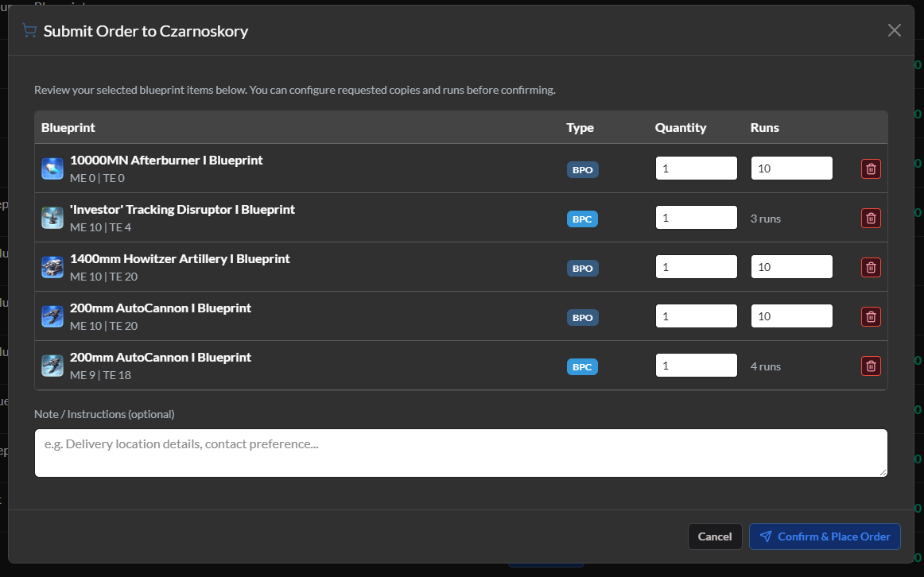The width and height of the screenshot is (924, 577).
Task: Focus Runs field for 200mm AutoCannon BPO
Action: [791, 316]
